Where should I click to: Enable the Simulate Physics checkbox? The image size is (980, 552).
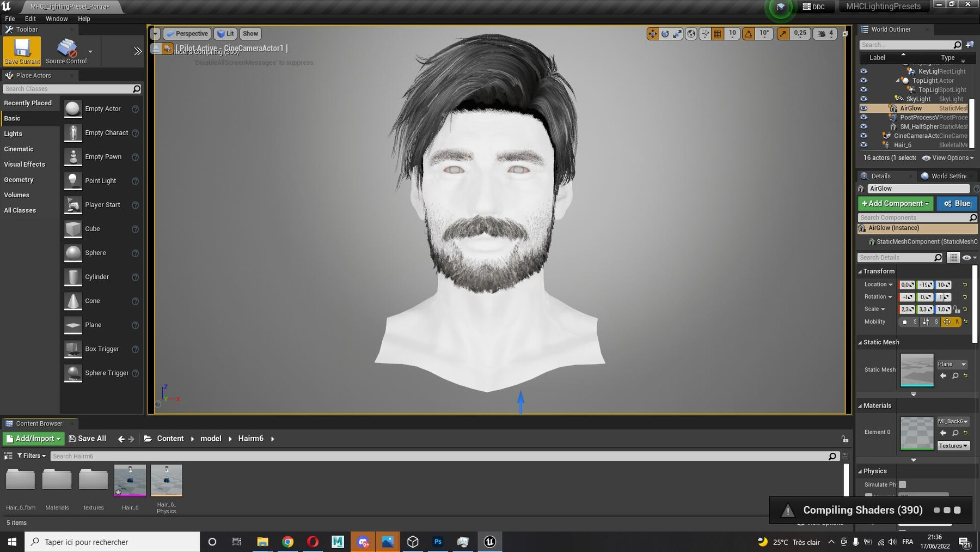click(x=903, y=484)
